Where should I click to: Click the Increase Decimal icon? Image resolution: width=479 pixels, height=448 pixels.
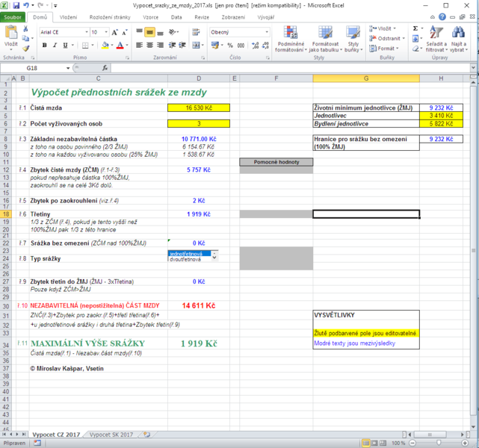[255, 45]
